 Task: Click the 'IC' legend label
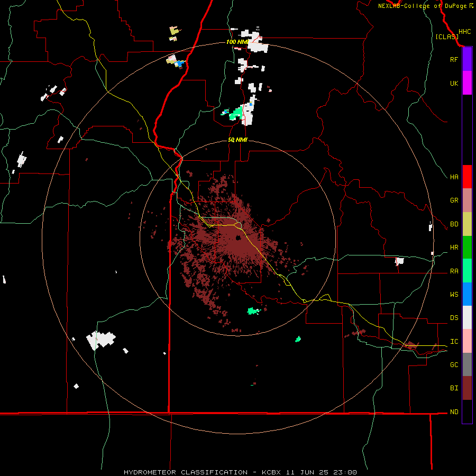pos(454,342)
